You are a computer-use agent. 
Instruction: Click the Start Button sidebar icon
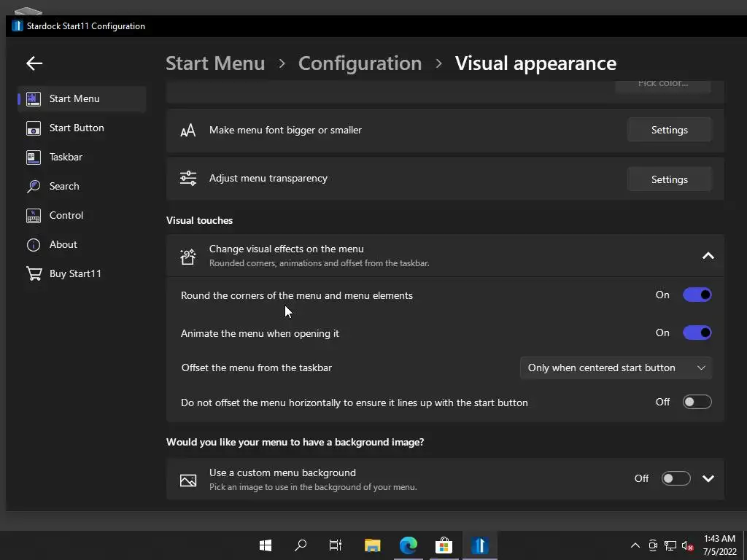pos(34,128)
